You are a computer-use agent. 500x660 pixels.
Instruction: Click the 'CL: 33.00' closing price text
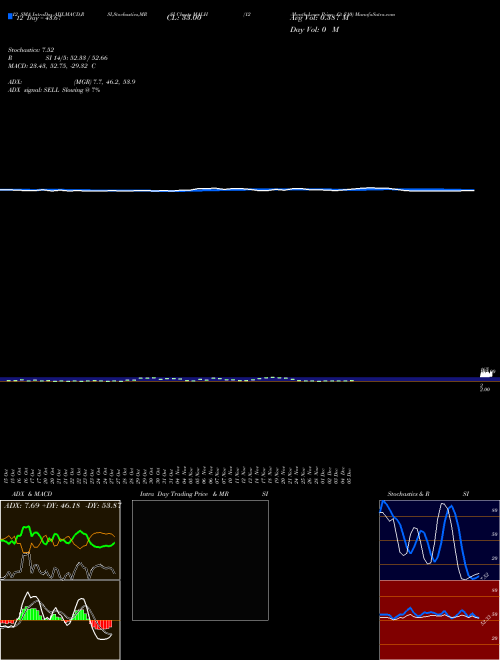click(184, 18)
